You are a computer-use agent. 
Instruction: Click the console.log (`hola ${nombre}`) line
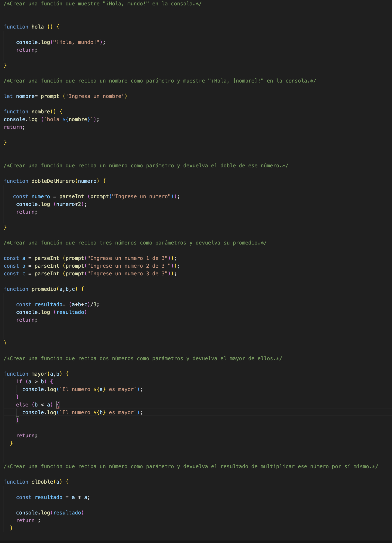(x=51, y=119)
